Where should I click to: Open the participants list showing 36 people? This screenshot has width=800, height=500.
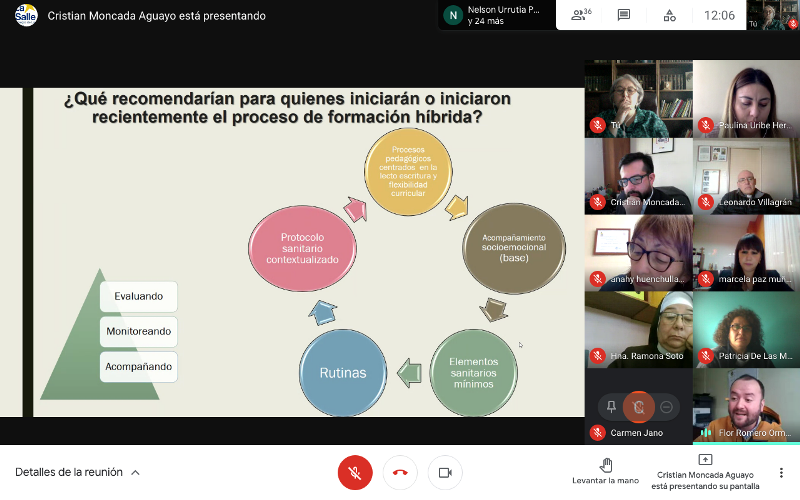pos(580,15)
